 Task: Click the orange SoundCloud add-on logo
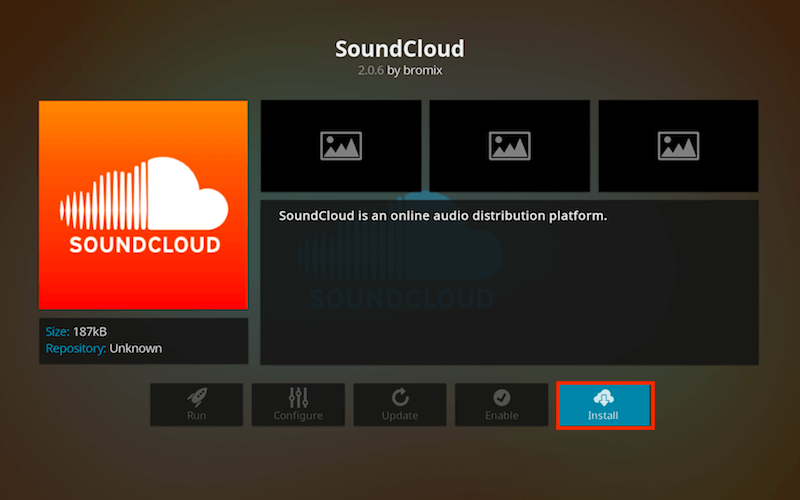(143, 205)
